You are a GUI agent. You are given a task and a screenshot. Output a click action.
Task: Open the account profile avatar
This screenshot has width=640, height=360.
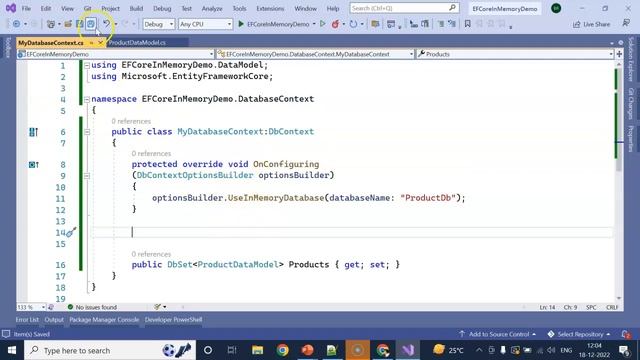click(556, 8)
